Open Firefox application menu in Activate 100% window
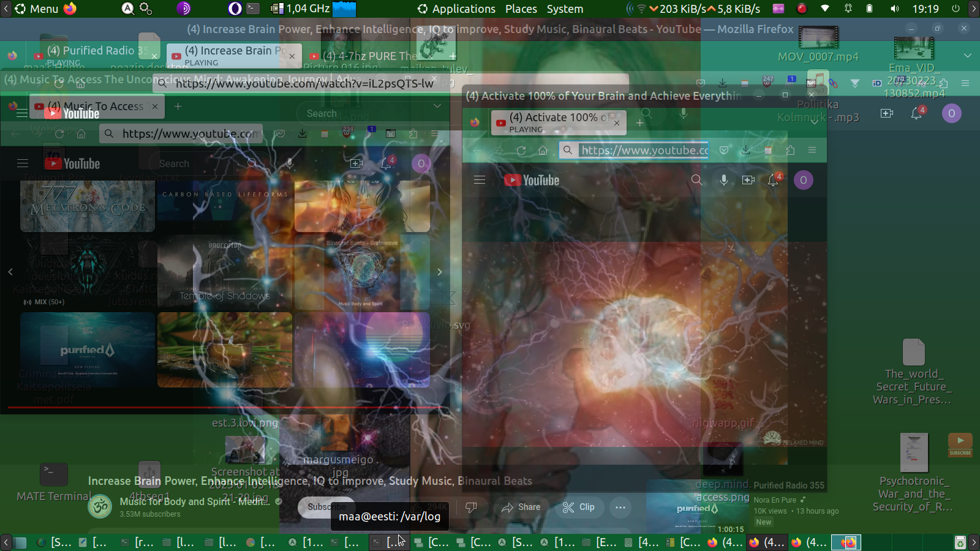 pos(812,151)
